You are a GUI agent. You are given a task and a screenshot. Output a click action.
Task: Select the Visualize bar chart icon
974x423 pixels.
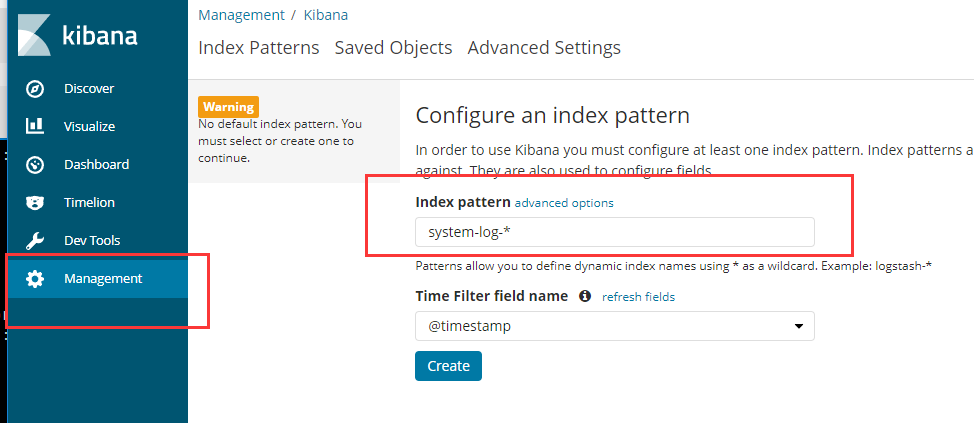pos(35,127)
